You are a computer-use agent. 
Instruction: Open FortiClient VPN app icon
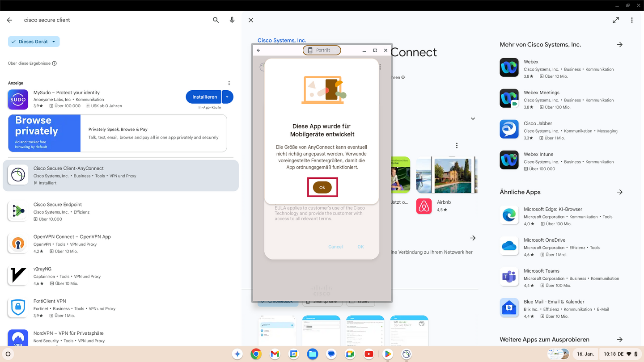tap(18, 308)
